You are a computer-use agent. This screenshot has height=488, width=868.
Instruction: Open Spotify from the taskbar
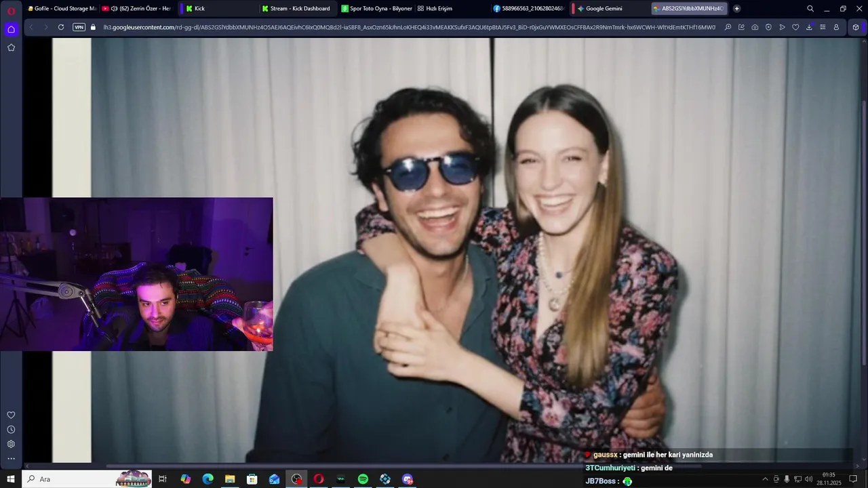pos(363,479)
